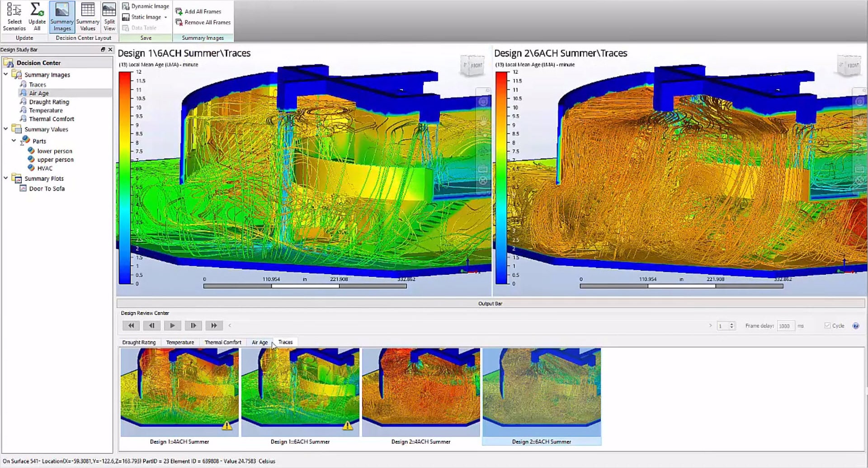Collapse the Parts tree node
Image resolution: width=868 pixels, height=468 pixels.
click(x=14, y=141)
